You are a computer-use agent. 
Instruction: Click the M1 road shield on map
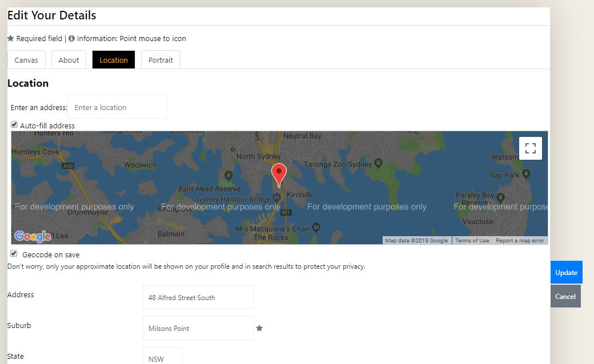286,212
